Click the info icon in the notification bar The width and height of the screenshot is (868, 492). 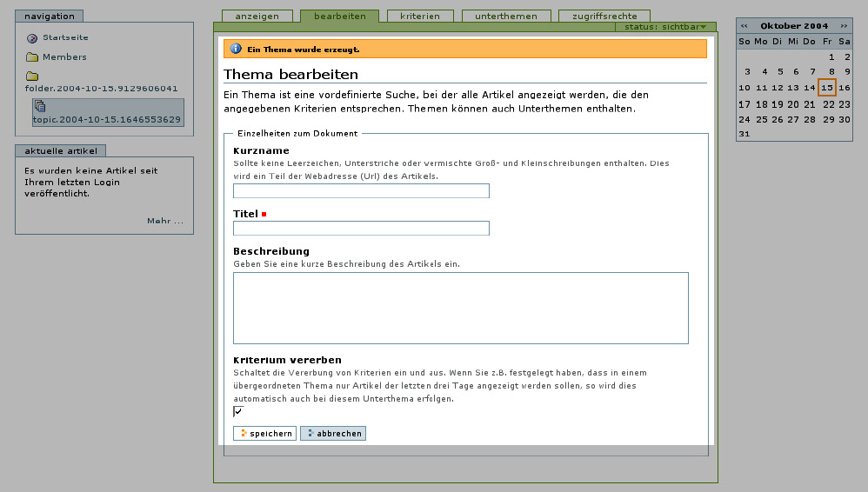[x=235, y=49]
